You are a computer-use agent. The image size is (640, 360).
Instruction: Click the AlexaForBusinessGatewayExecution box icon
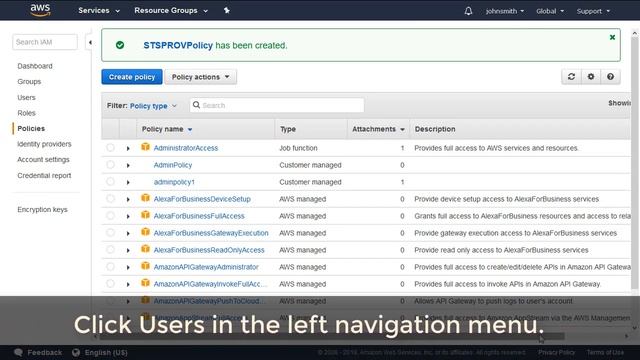point(145,232)
